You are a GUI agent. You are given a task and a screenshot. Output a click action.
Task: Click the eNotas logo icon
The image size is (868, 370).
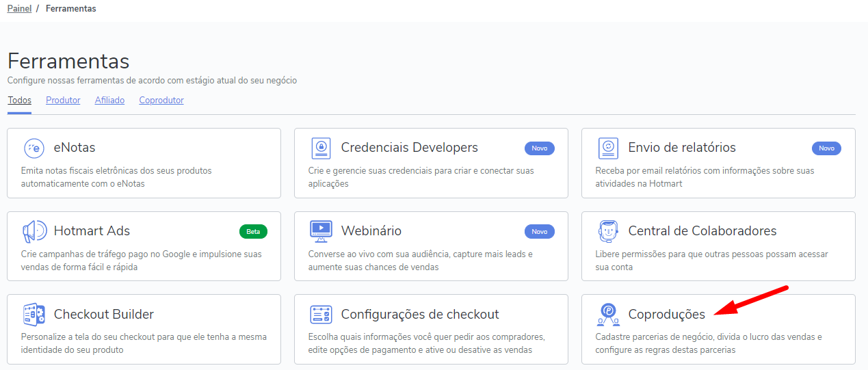coord(34,148)
